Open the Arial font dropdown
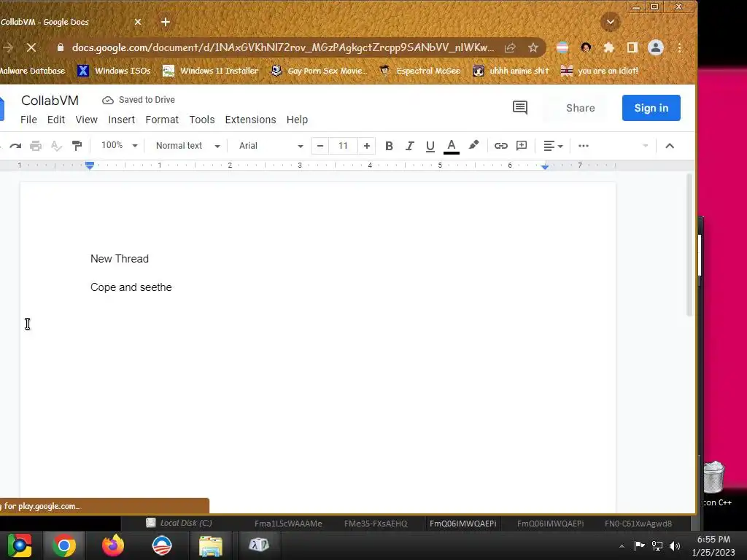 click(271, 146)
